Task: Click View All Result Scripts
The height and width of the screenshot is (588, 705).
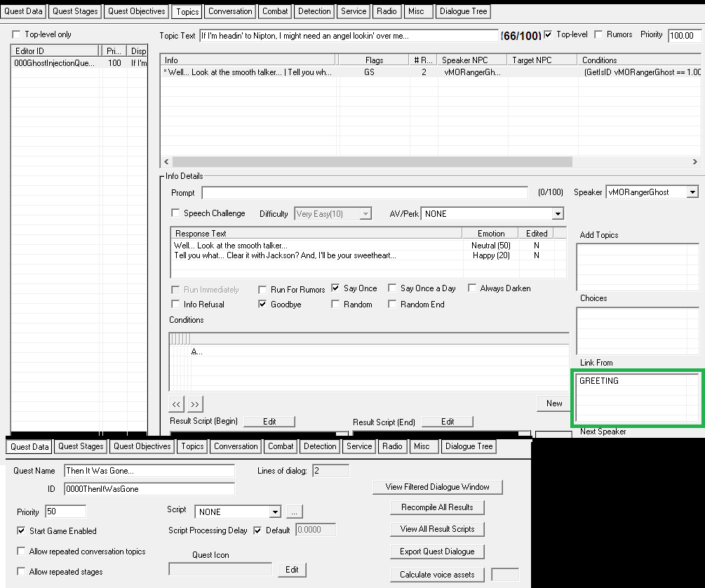Action: [437, 529]
